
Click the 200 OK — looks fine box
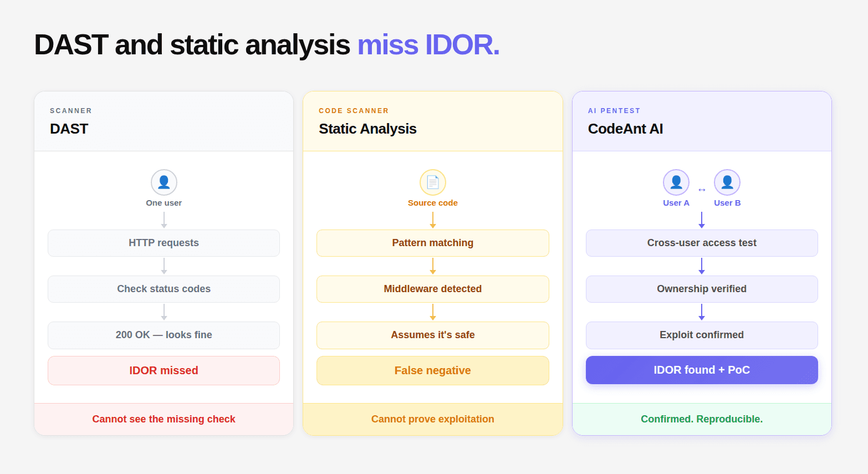(x=164, y=335)
